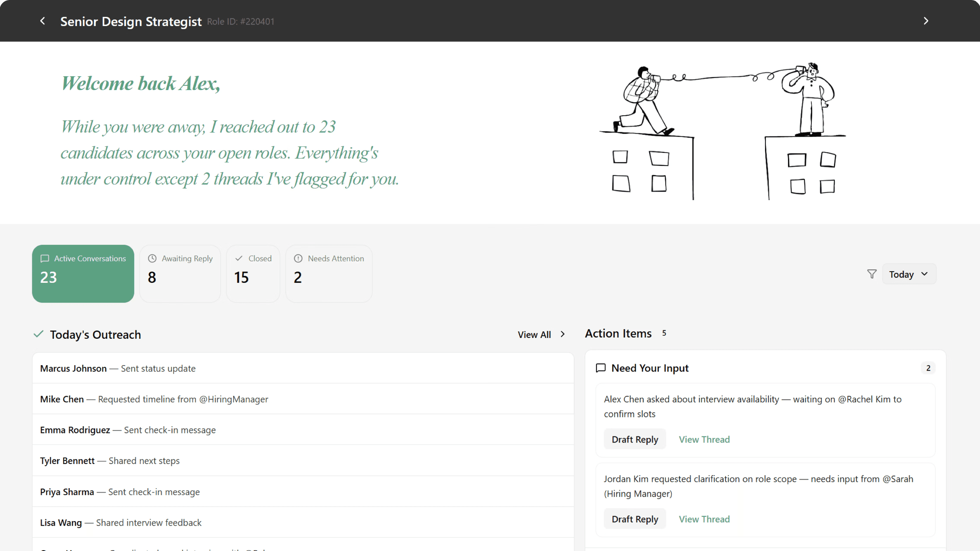Click the filter funnel icon
Image resolution: width=980 pixels, height=551 pixels.
[x=872, y=274]
